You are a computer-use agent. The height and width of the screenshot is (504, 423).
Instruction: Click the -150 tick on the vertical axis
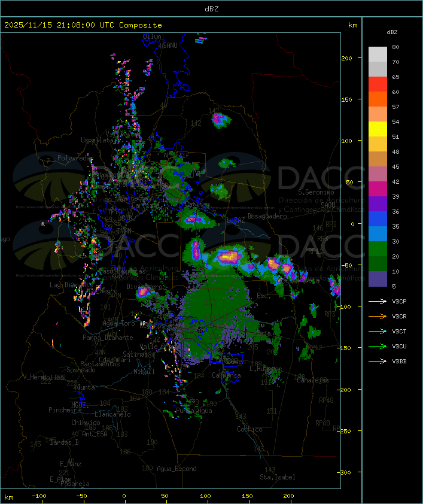(x=345, y=348)
